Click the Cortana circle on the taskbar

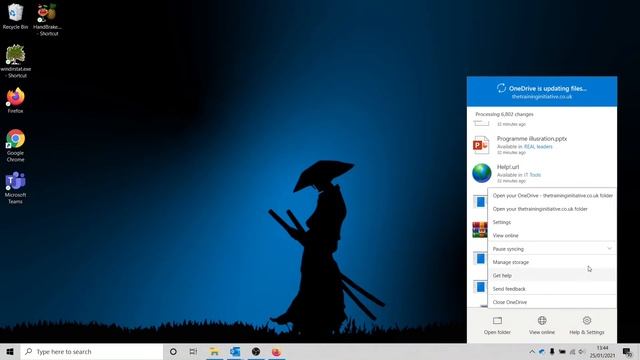(173, 351)
